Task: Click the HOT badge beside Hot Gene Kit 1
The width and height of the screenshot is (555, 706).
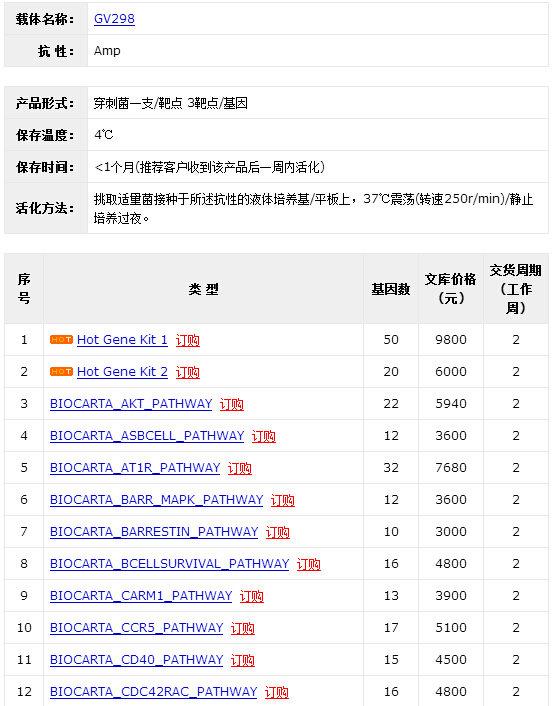Action: 61,339
